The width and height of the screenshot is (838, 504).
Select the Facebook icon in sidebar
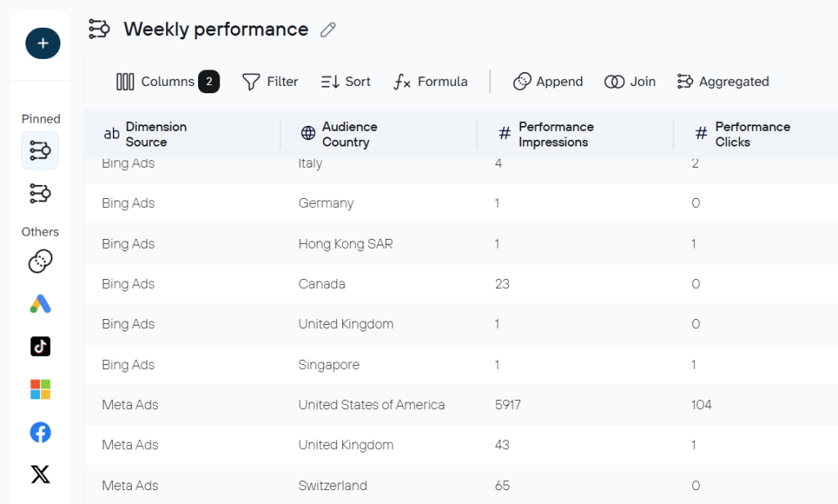tap(40, 432)
